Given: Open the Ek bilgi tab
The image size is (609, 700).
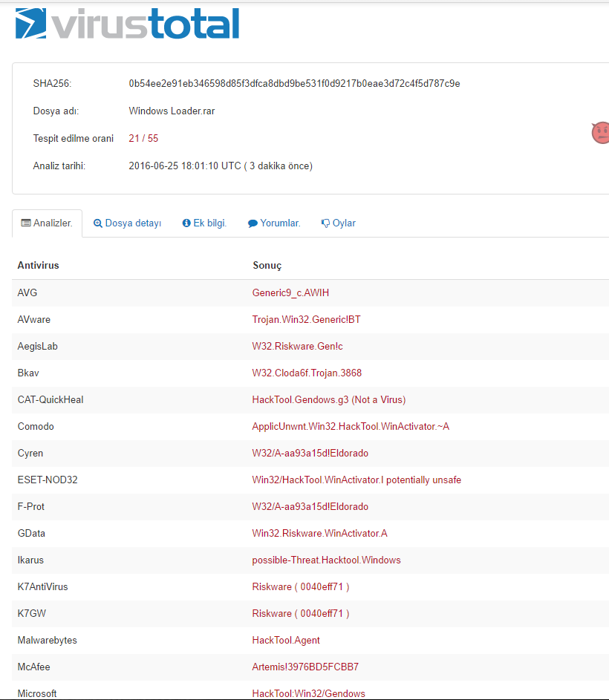Looking at the screenshot, I should (205, 223).
